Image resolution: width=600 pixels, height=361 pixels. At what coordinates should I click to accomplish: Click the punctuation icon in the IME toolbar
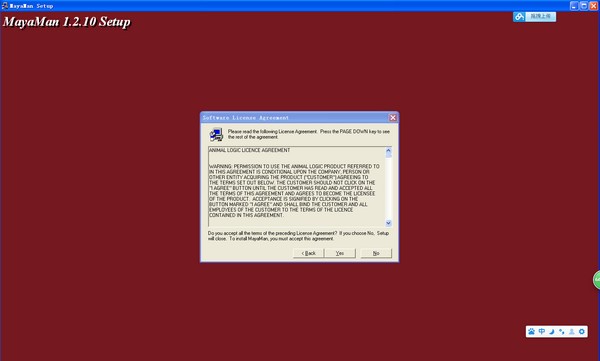[562, 332]
